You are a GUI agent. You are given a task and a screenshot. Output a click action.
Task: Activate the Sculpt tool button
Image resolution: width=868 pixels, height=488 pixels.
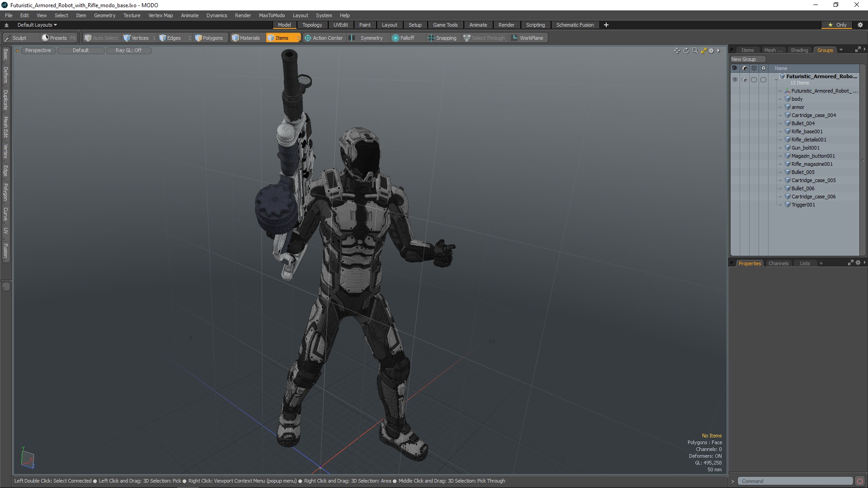click(x=15, y=38)
